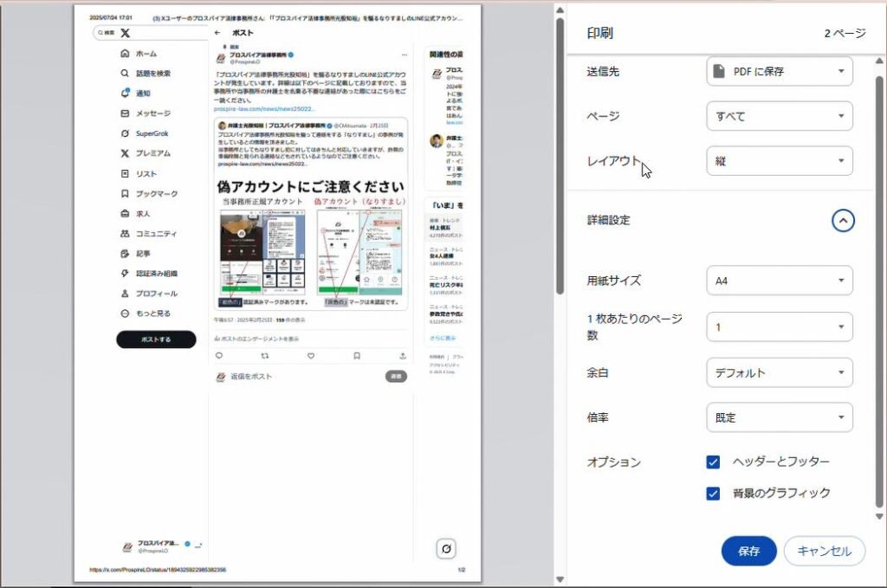
Task: Click the ブックマーク sidebar icon
Action: [125, 193]
